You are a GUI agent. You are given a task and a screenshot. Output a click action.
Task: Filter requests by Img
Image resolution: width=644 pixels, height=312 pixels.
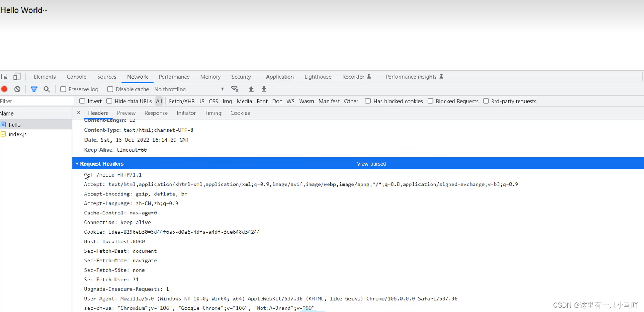click(x=227, y=101)
